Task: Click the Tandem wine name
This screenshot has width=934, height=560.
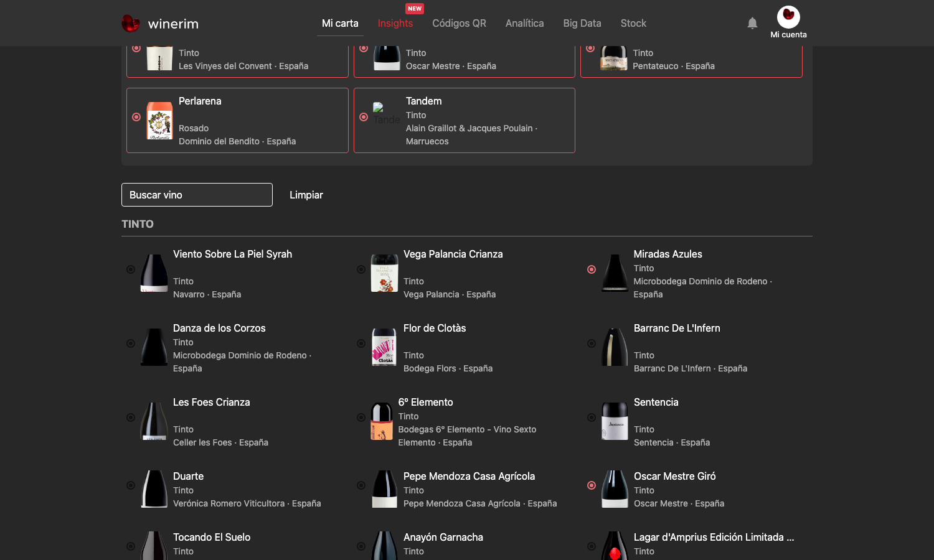Action: tap(424, 101)
